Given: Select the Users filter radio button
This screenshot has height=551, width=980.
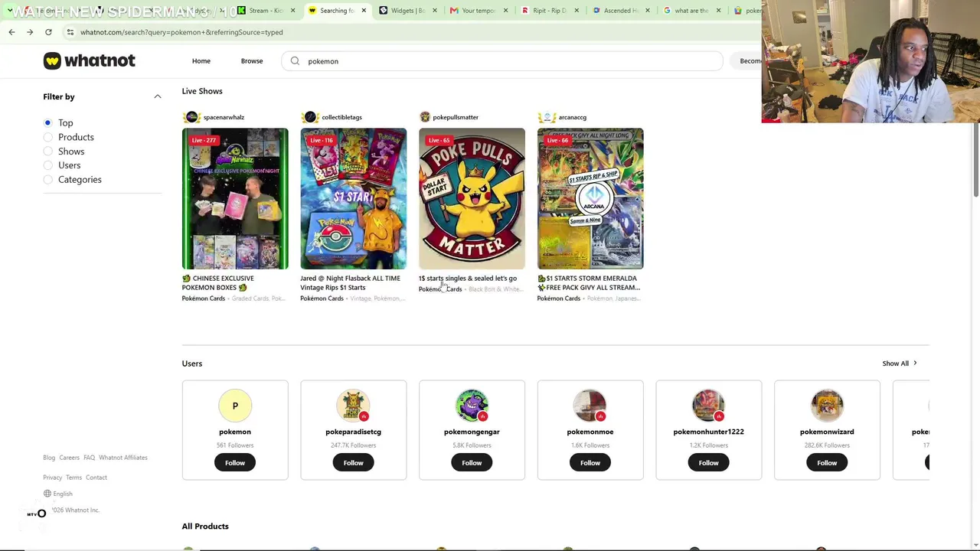Looking at the screenshot, I should click(x=47, y=165).
